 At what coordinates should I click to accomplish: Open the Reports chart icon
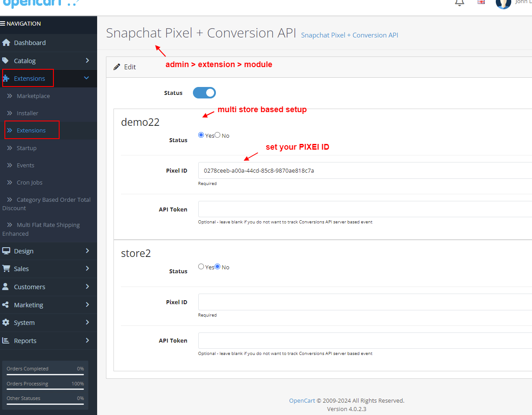click(x=9, y=340)
